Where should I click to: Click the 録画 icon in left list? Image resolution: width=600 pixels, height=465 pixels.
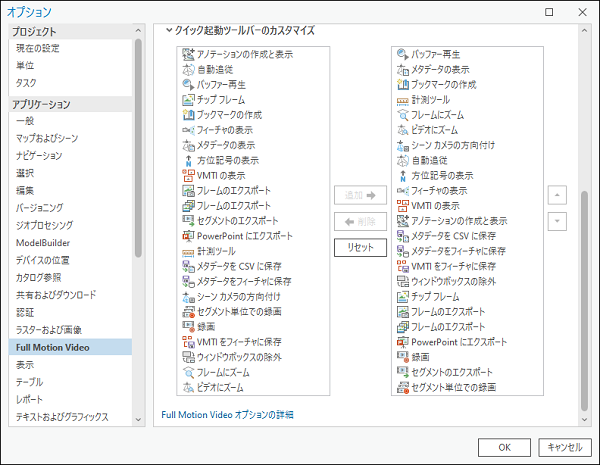[188, 327]
